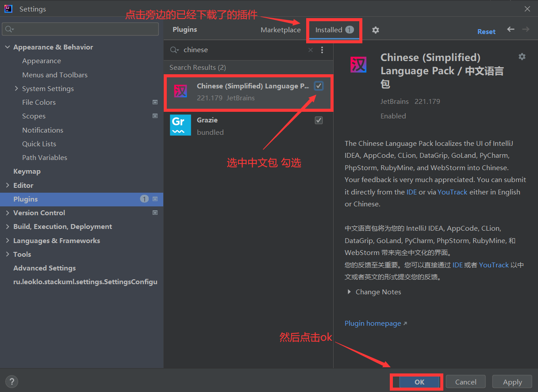
Task: Click the update count badge on Plugins row
Action: [x=144, y=199]
